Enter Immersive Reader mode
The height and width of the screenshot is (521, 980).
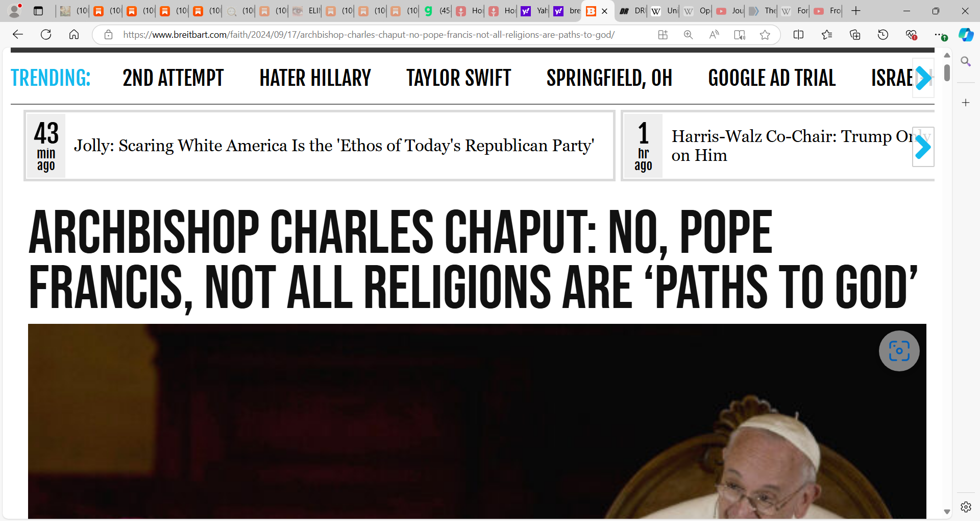[740, 35]
